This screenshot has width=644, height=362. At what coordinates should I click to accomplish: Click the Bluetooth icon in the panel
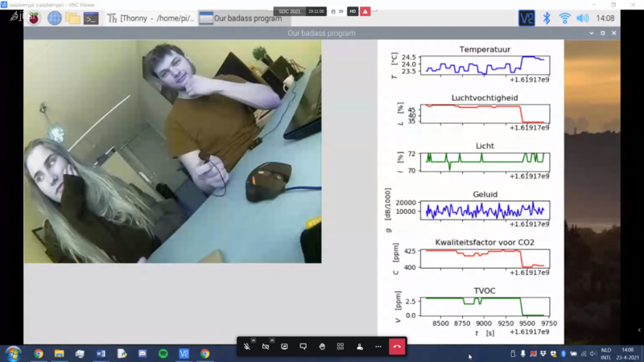coord(547,18)
